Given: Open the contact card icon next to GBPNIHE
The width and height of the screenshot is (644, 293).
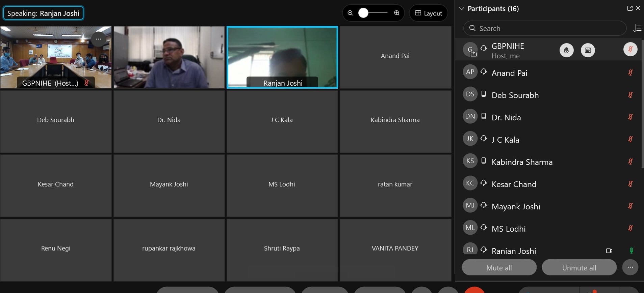Looking at the screenshot, I should [588, 50].
